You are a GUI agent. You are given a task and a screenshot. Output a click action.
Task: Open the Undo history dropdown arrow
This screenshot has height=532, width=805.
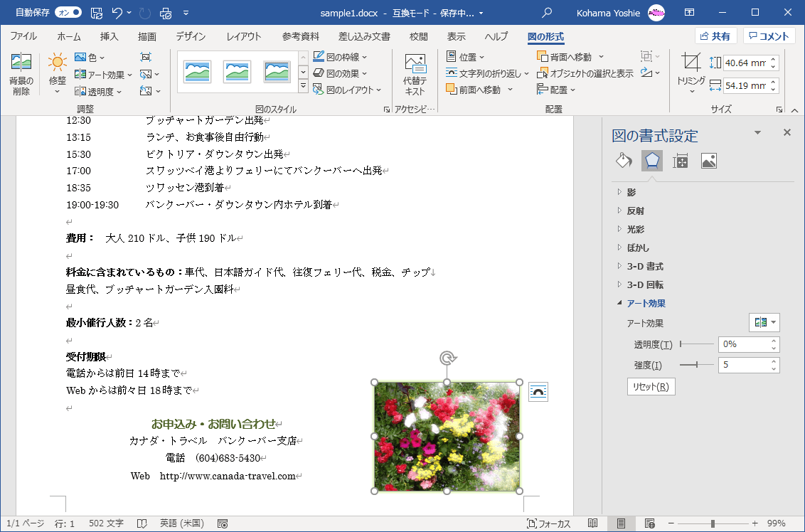129,13
